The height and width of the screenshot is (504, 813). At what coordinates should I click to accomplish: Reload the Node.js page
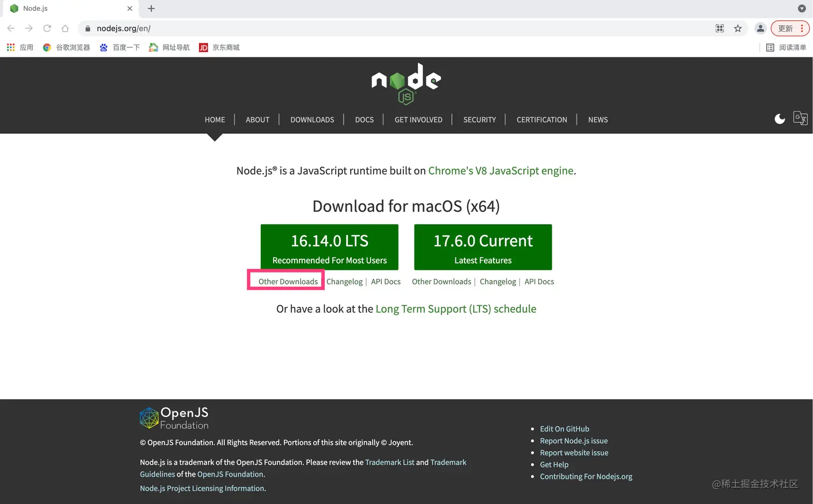pos(47,28)
